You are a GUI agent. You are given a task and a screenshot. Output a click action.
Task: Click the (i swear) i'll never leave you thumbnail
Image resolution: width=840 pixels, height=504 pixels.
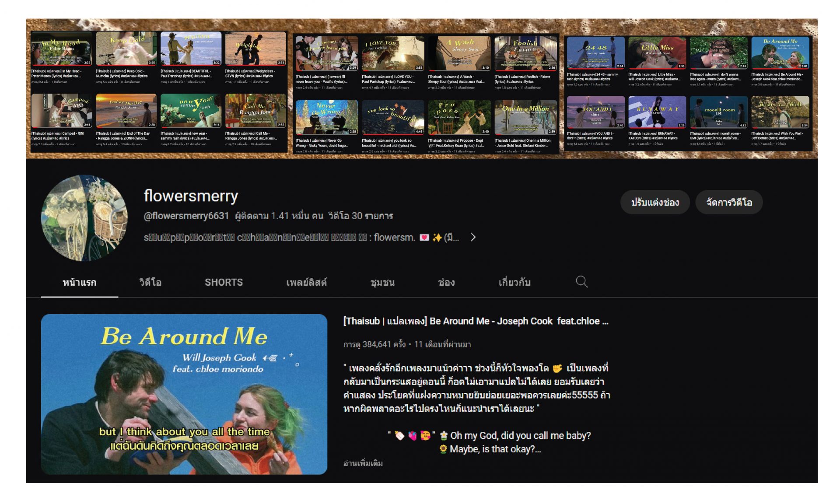tap(327, 54)
